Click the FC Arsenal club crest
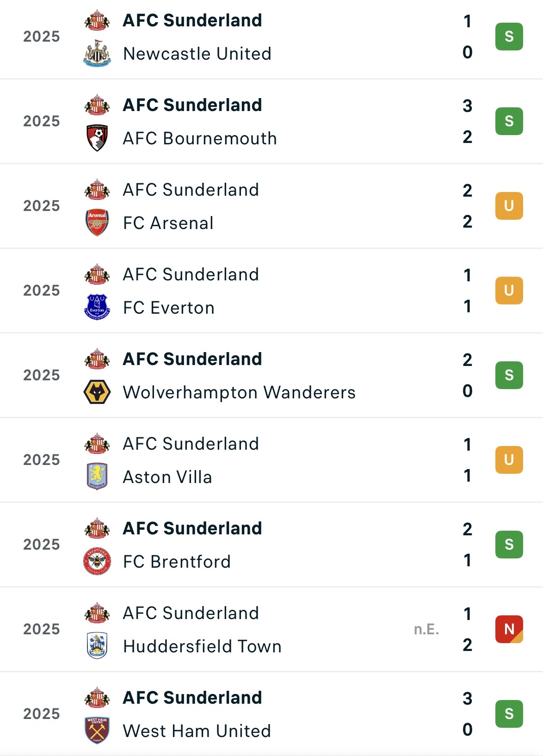The height and width of the screenshot is (756, 543). 97,223
